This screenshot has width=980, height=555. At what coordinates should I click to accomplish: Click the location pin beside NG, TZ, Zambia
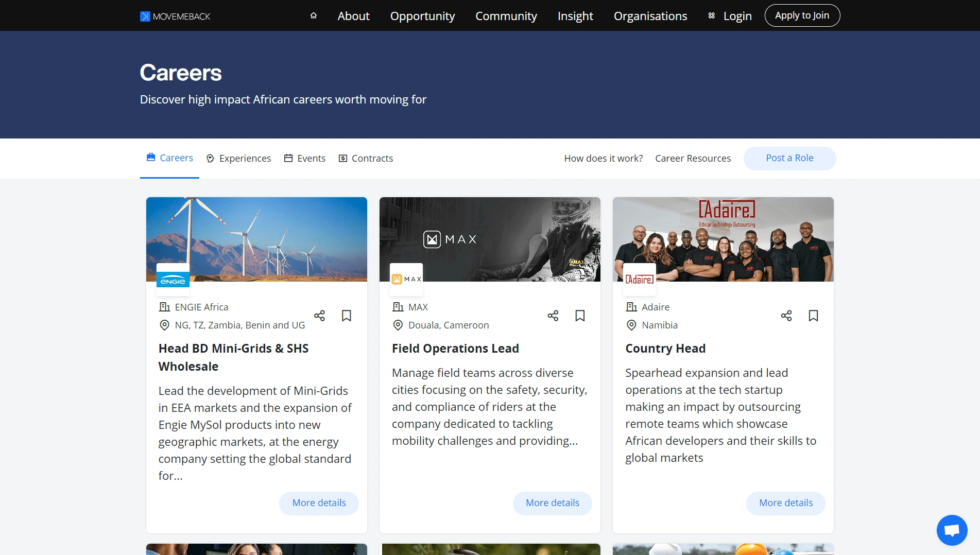(x=164, y=325)
